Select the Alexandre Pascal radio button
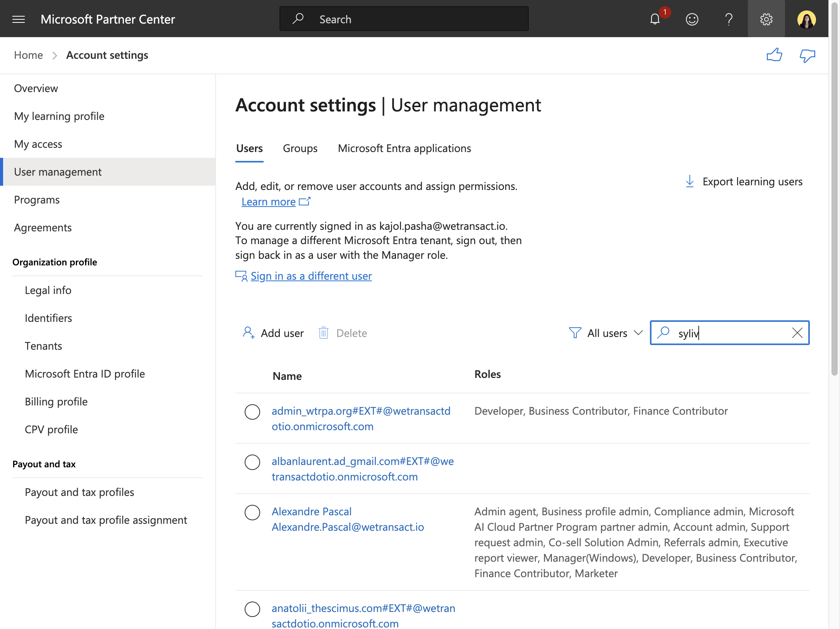Screen dimensions: 840x629 (252, 512)
